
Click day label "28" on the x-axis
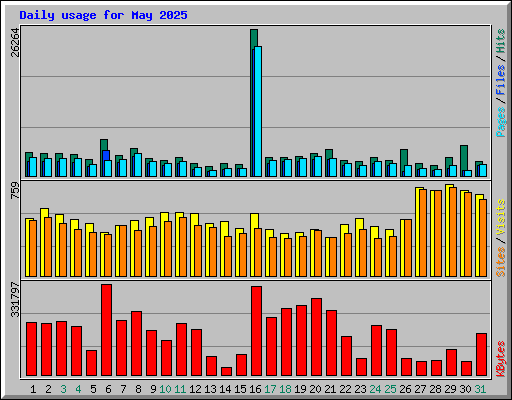click(x=435, y=389)
